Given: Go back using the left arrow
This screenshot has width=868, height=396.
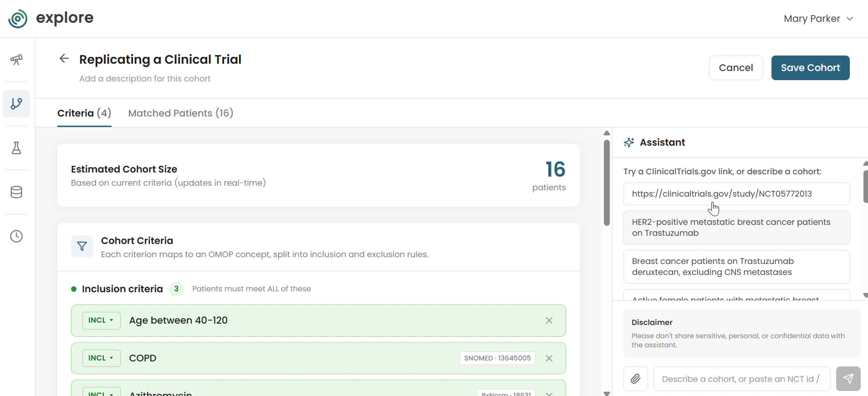Looking at the screenshot, I should click(x=64, y=59).
